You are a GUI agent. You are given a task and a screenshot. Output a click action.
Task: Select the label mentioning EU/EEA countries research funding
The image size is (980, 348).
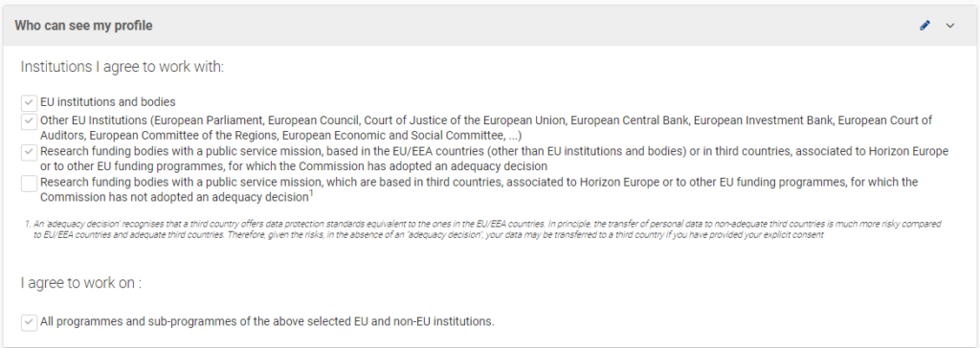495,159
